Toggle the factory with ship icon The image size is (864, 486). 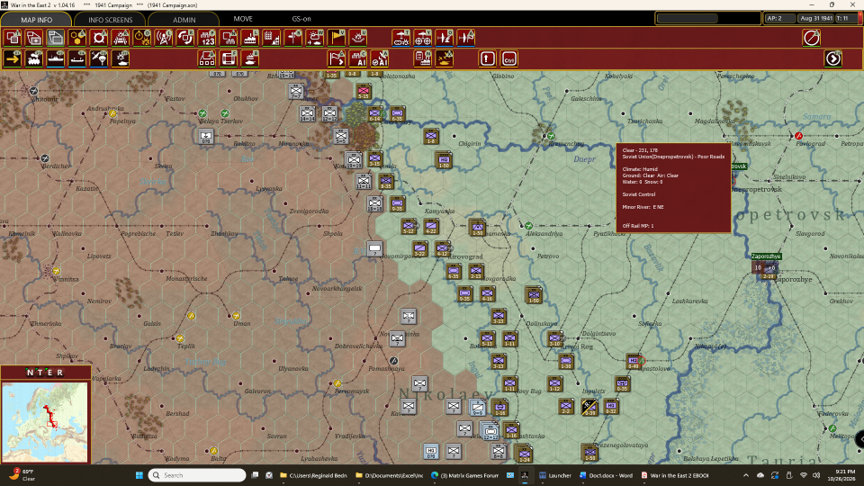pyautogui.click(x=250, y=38)
